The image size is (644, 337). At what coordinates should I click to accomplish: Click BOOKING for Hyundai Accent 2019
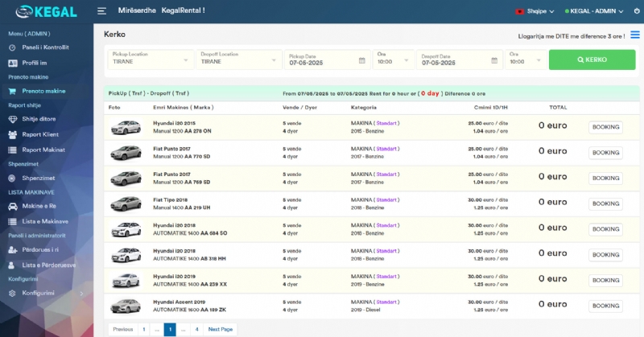coord(605,306)
